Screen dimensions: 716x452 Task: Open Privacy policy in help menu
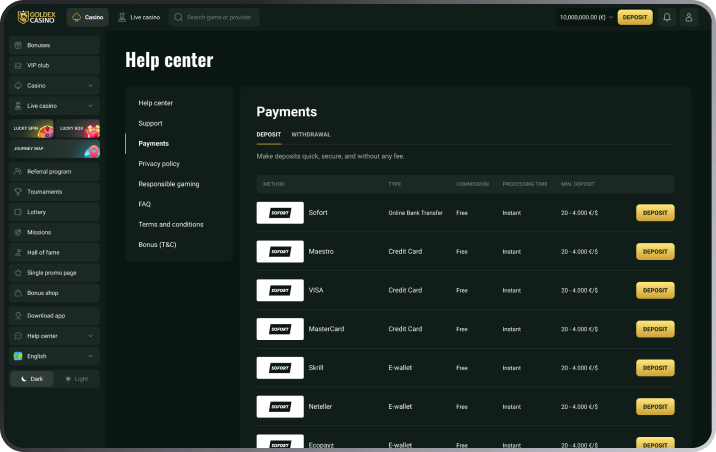(x=159, y=163)
